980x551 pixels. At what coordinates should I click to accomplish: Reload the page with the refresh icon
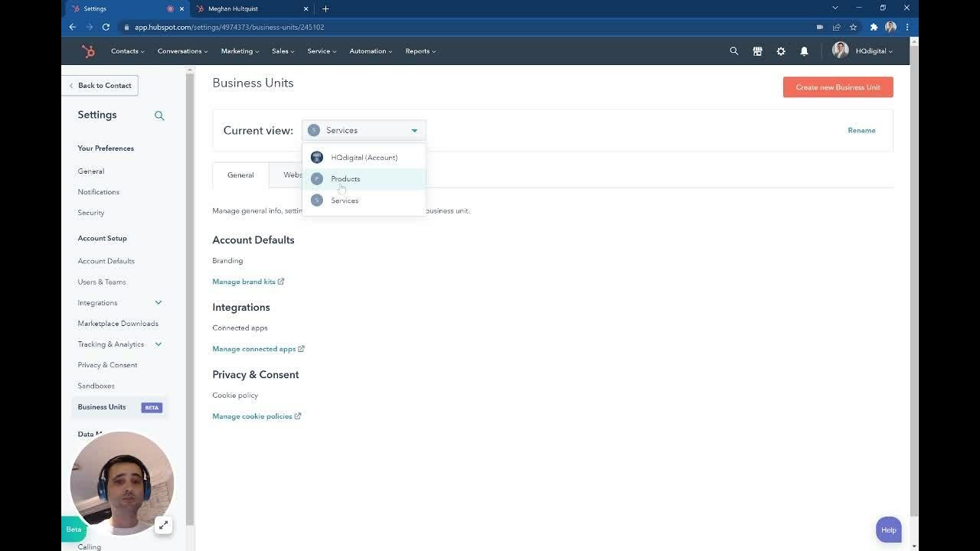click(106, 27)
